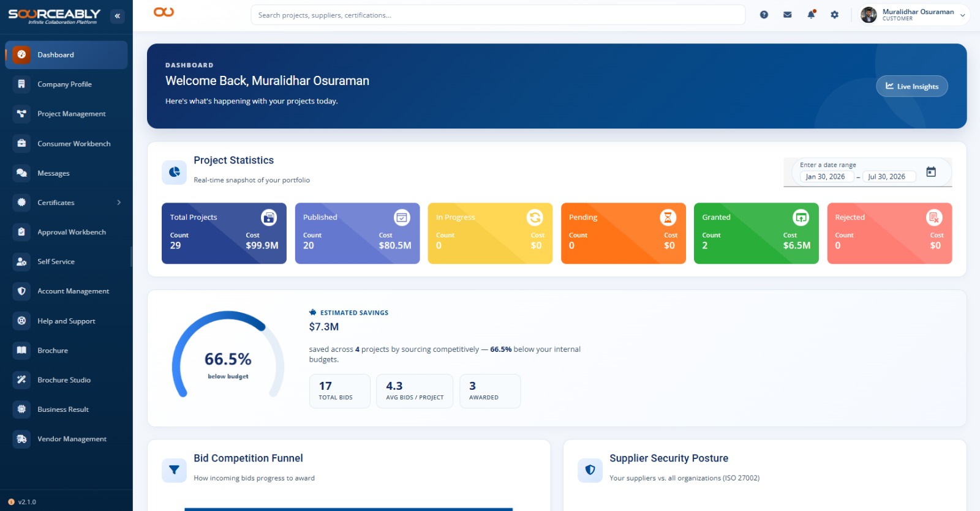
Task: Click the 3 Awarded tile
Action: [x=490, y=391]
